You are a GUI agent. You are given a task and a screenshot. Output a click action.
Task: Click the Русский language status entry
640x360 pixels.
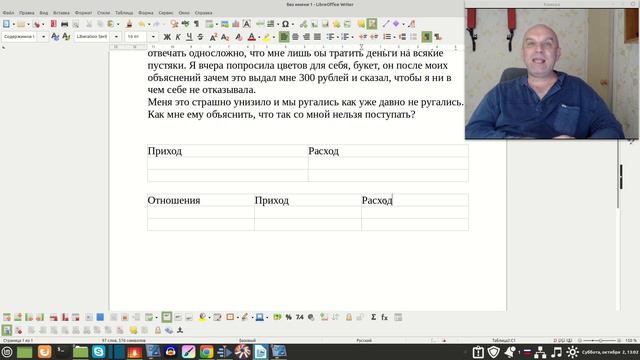[364, 340]
